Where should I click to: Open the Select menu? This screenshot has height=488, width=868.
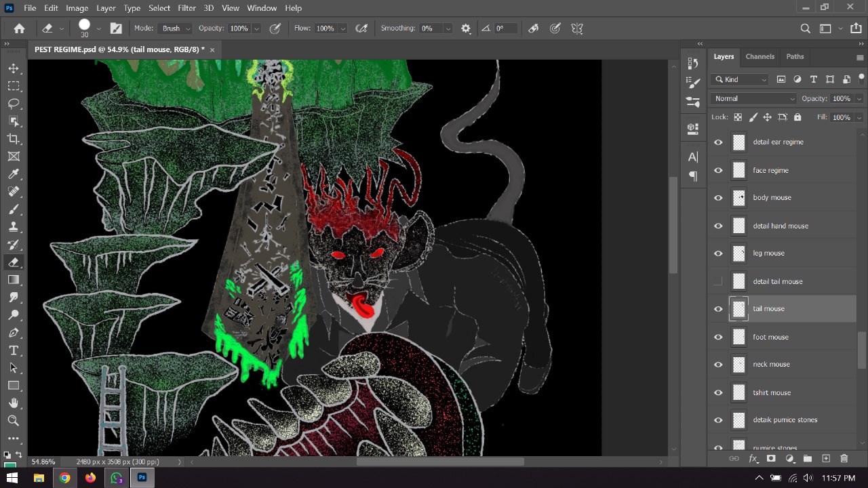[159, 8]
